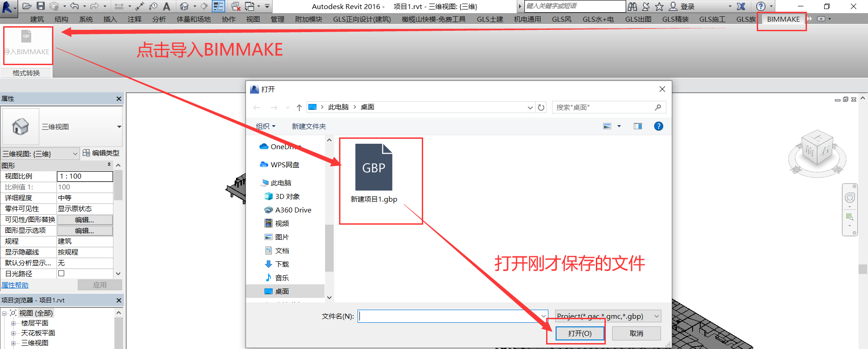Viewport: 868px width, 349px height.
Task: Collapse the 图形 properties section
Action: [x=109, y=165]
